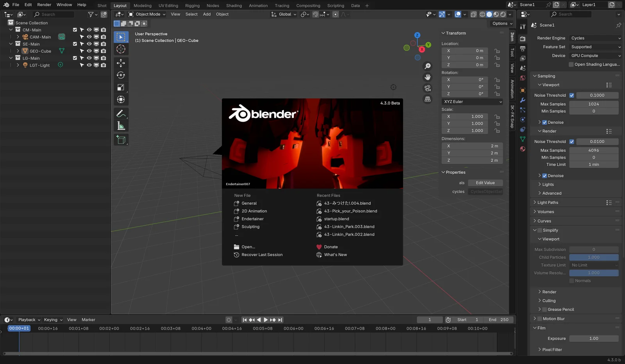This screenshot has width=625, height=364.
Task: Expand the Light Paths panel
Action: click(547, 202)
